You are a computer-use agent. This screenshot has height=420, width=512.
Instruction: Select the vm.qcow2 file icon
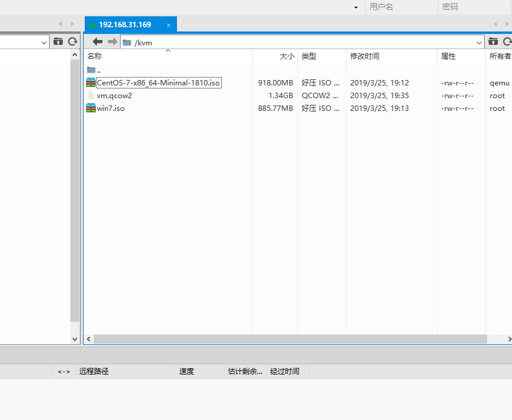pos(91,95)
